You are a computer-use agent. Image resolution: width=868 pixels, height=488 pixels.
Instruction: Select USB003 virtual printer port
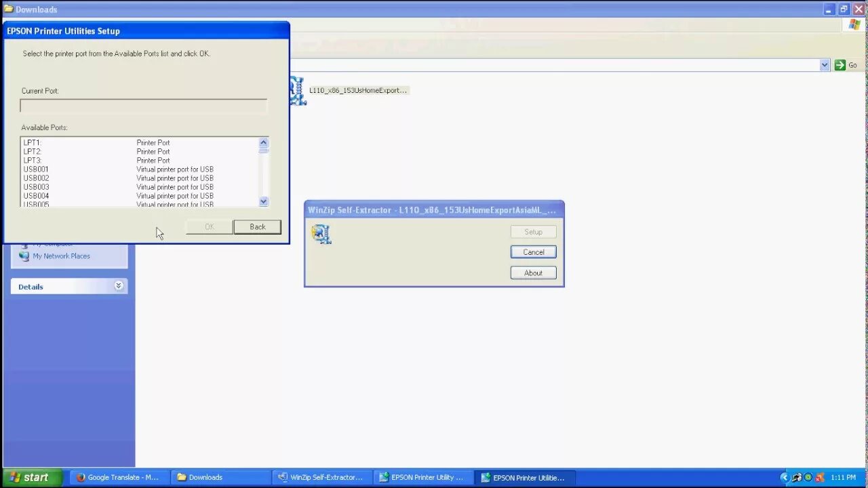tap(140, 187)
